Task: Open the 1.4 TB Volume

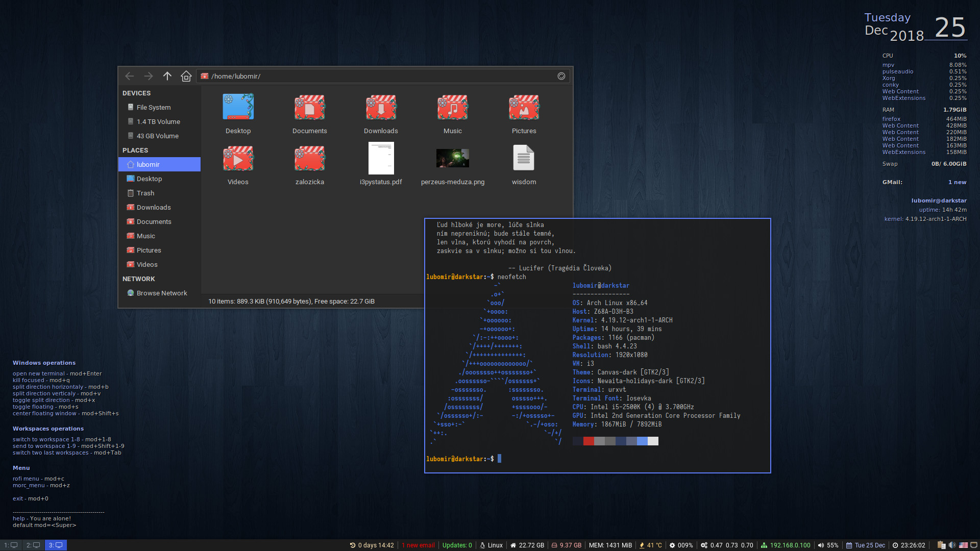Action: (x=159, y=121)
